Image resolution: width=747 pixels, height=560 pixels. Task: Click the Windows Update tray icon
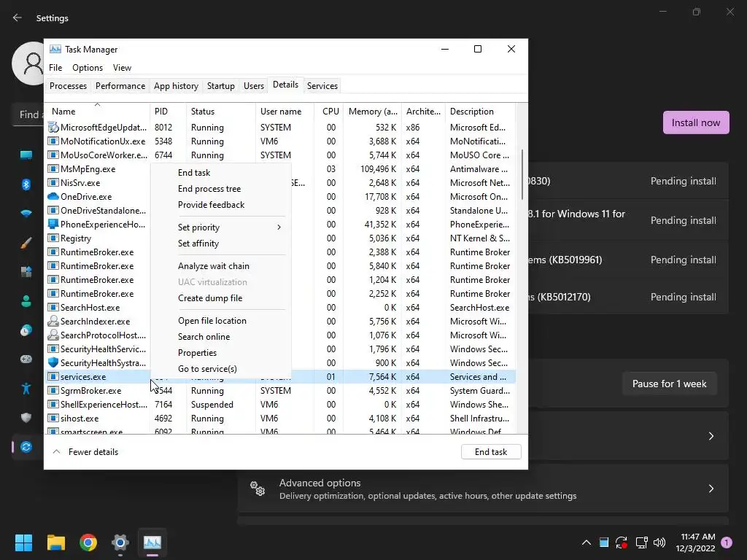622,542
